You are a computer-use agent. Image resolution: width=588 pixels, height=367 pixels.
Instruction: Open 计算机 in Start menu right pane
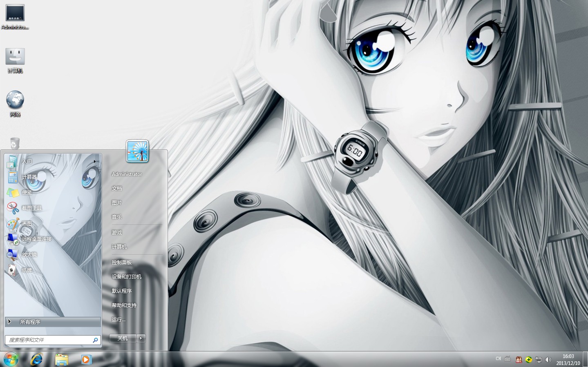[x=119, y=247]
